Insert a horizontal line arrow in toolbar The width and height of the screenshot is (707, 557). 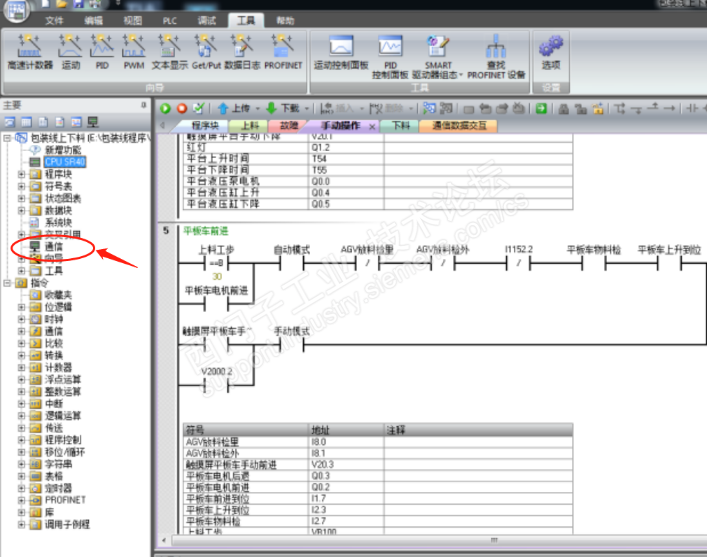coord(670,108)
